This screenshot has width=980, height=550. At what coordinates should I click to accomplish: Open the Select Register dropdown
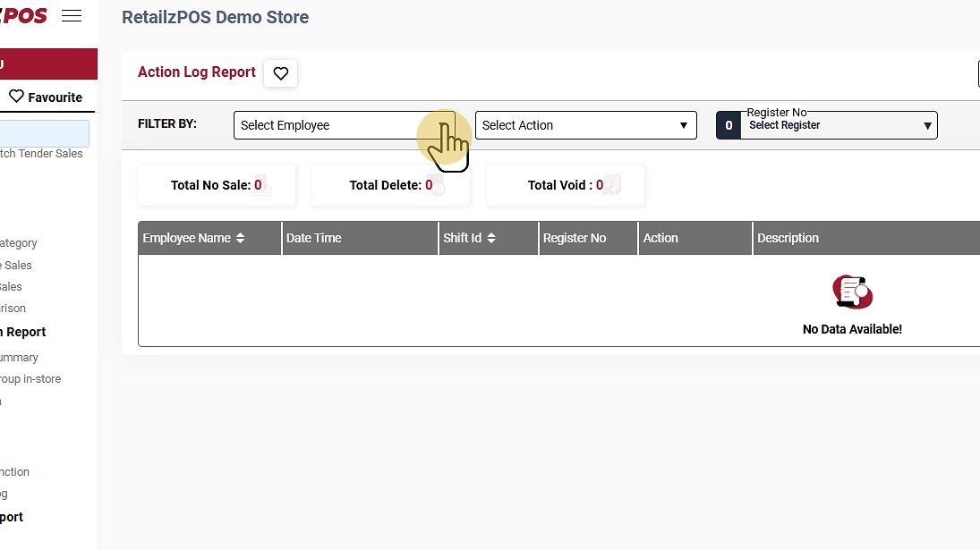point(838,125)
